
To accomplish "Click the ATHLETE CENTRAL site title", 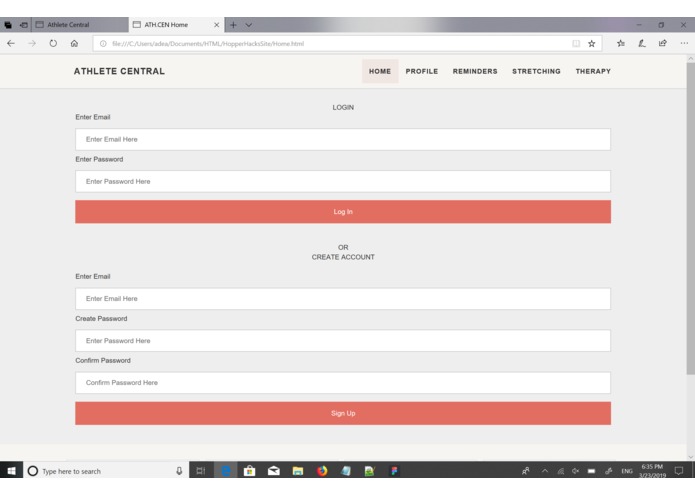I will coord(119,71).
